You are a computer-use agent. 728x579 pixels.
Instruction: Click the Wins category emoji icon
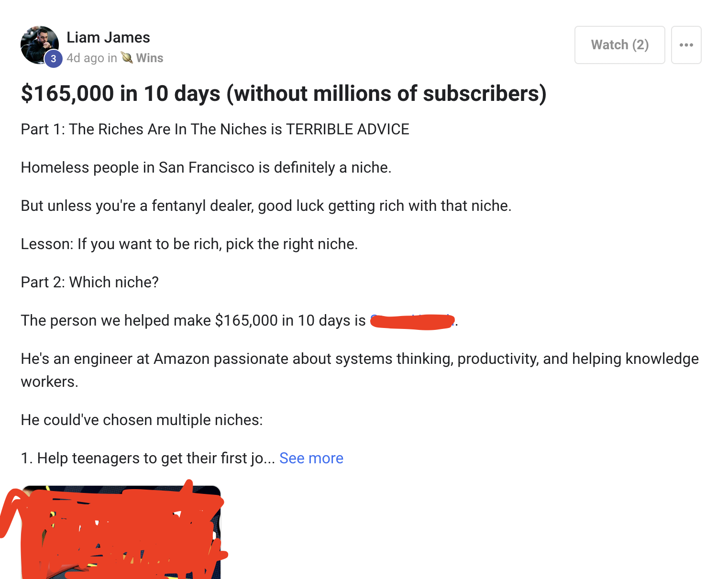[127, 58]
